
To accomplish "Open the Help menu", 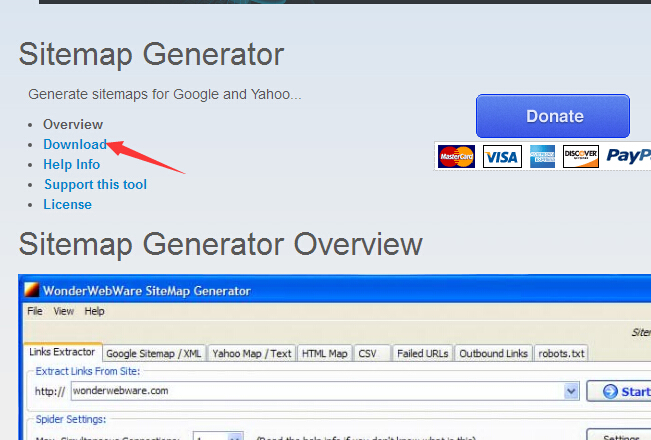I will click(x=94, y=311).
